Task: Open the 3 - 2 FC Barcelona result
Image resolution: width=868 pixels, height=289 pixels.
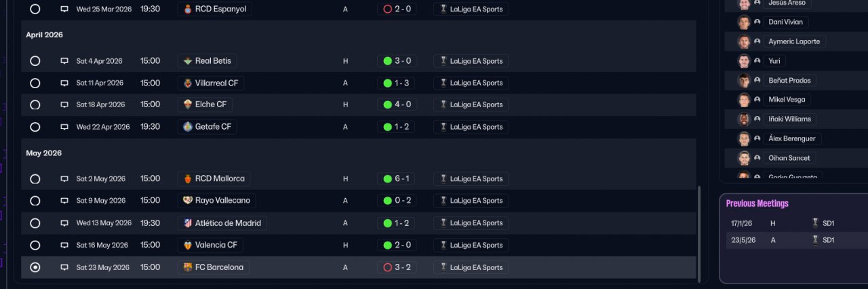Action: tap(397, 267)
